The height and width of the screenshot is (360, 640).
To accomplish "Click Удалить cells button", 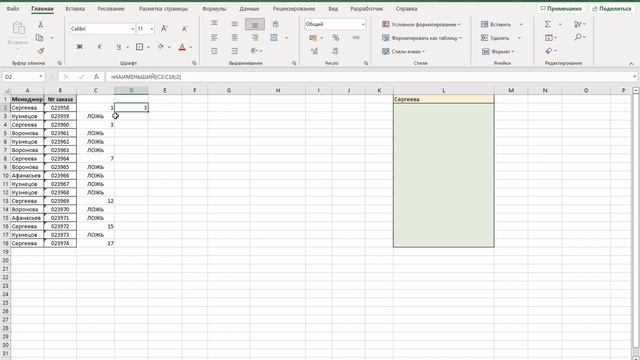I will (x=495, y=38).
